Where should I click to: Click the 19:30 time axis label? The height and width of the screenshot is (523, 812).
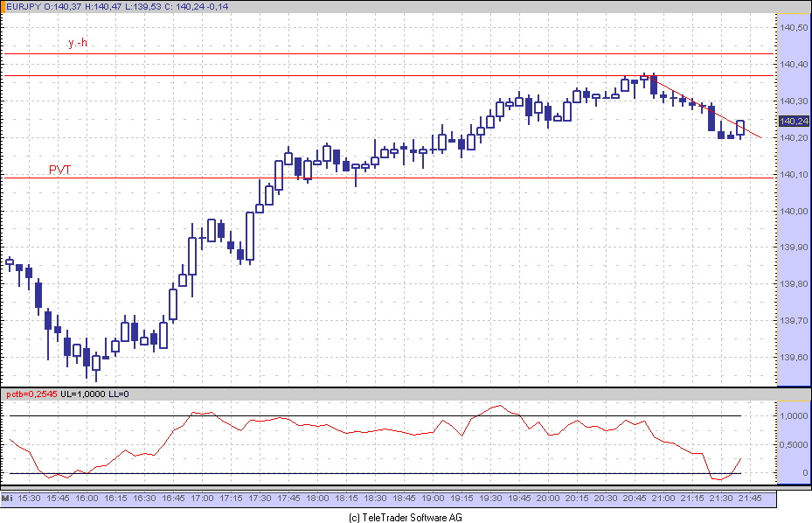[490, 499]
